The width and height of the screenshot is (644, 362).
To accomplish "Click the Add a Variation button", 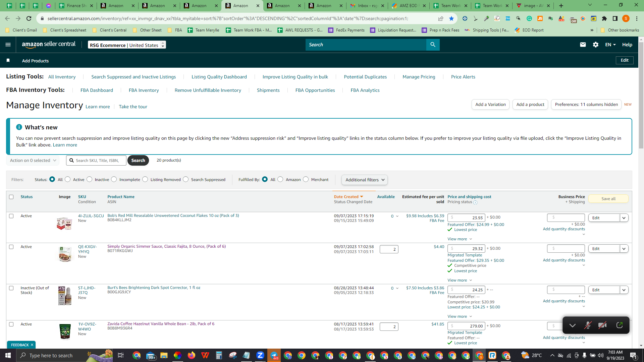I will pos(490,105).
